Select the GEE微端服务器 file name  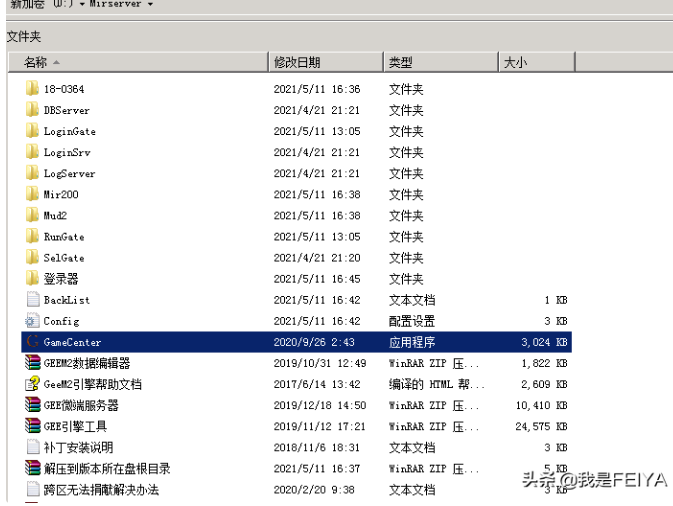[81, 405]
